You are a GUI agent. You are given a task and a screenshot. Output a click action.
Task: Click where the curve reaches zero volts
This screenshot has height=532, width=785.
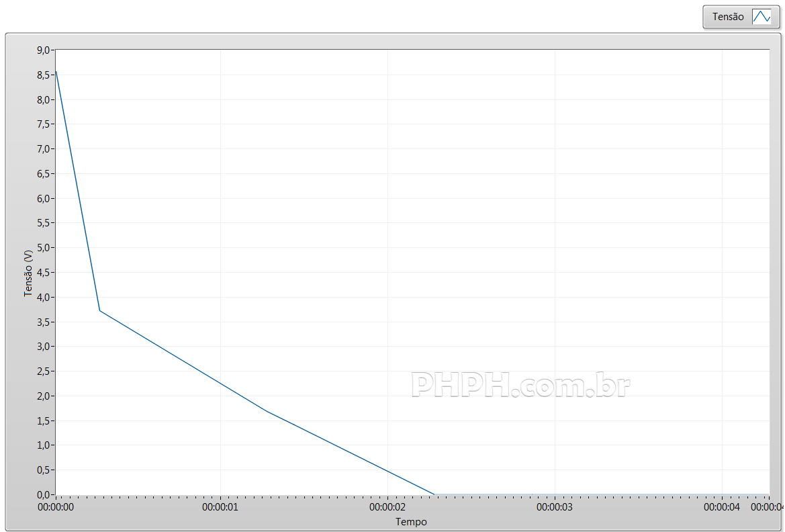434,494
